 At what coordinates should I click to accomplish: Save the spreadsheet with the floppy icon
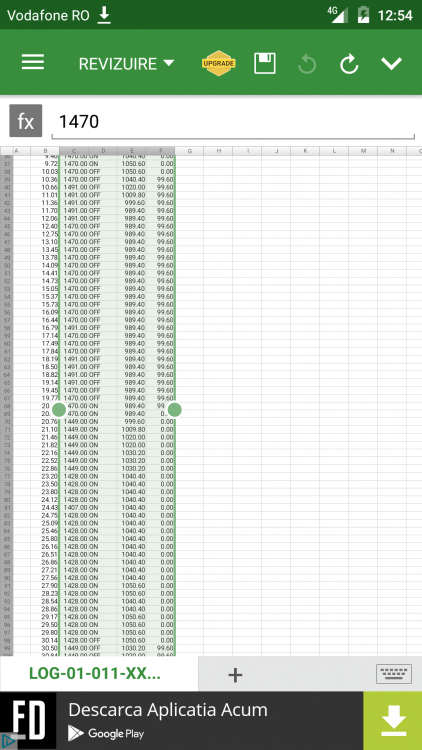point(265,64)
